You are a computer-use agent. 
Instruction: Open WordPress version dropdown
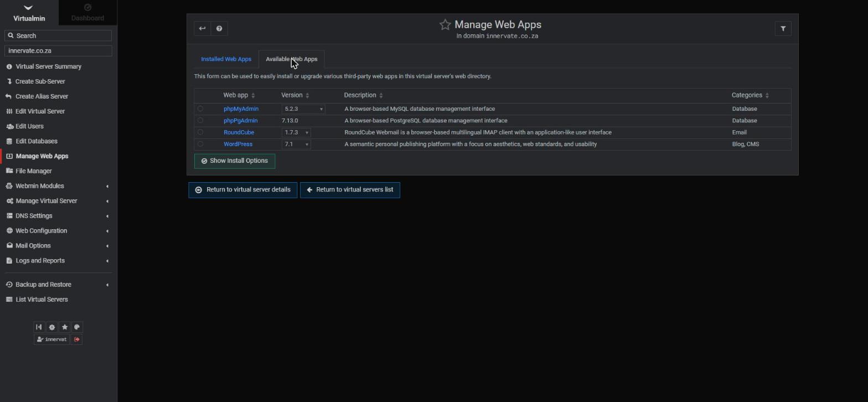click(296, 145)
